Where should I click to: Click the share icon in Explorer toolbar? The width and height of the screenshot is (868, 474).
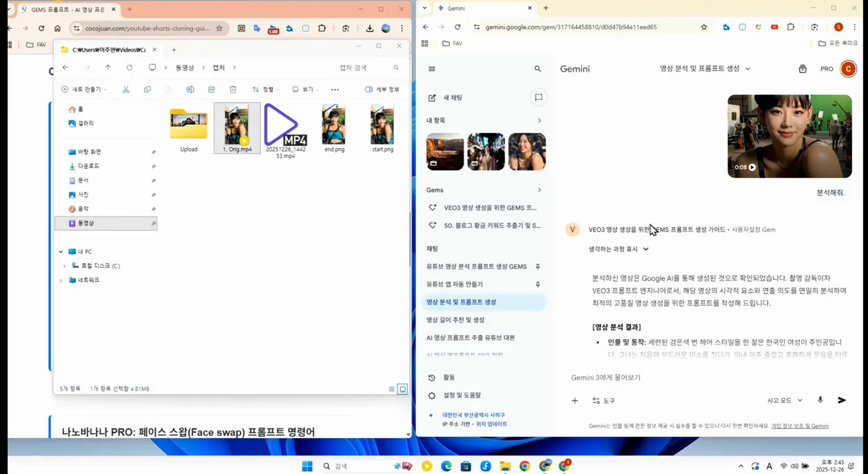click(x=211, y=90)
